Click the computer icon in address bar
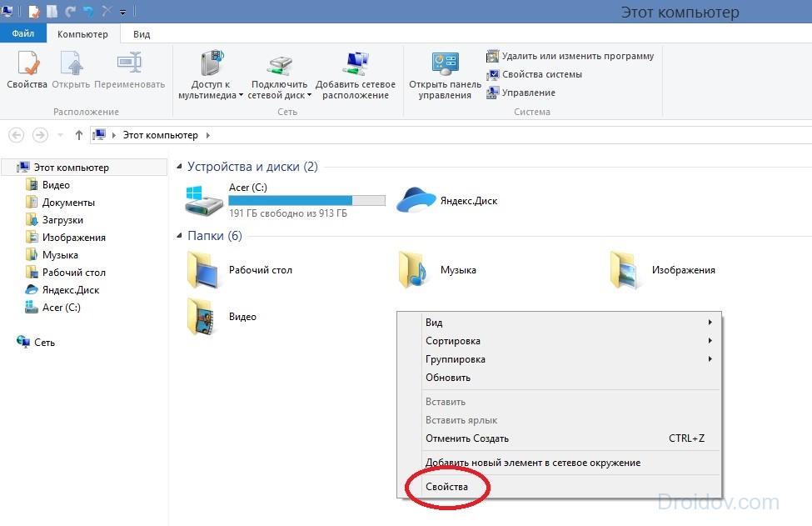812x526 pixels. point(99,135)
